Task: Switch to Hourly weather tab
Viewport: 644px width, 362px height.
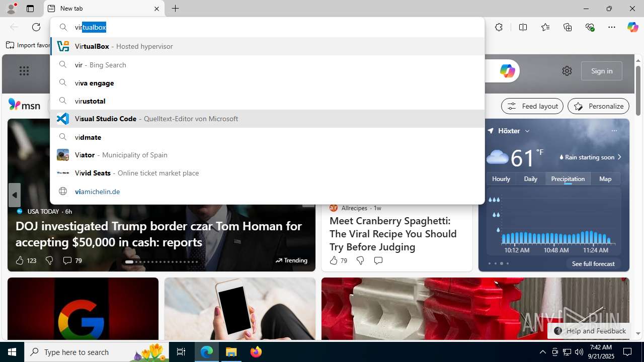Action: [501, 179]
